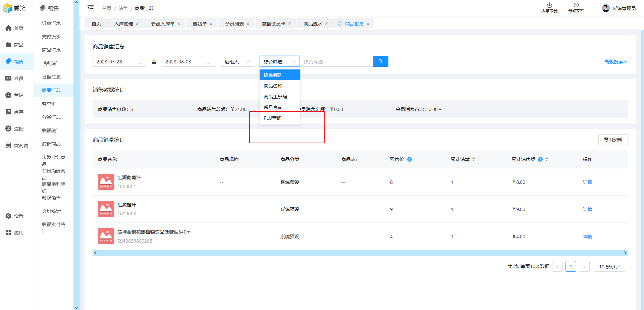Open the 近七天 date range dropdown
Viewport: 644px width, 310px height.
coord(237,62)
